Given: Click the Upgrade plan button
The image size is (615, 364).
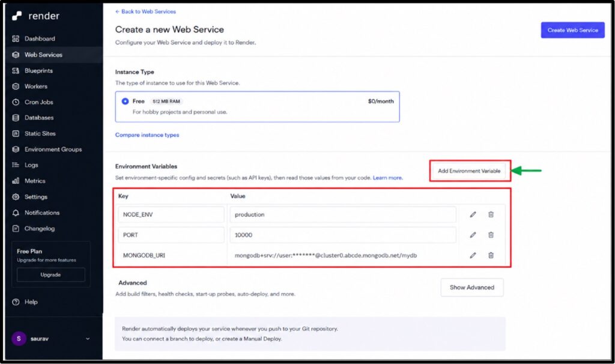Looking at the screenshot, I should click(x=50, y=275).
